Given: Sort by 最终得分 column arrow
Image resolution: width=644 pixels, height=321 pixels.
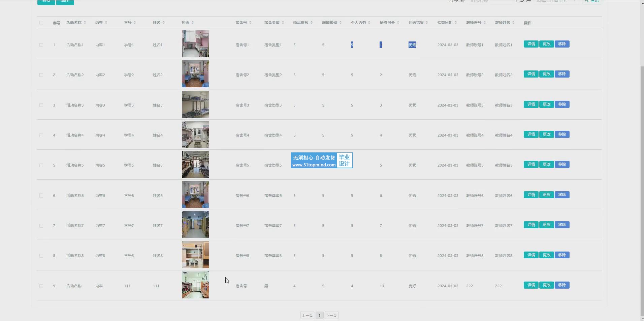Looking at the screenshot, I should point(398,23).
